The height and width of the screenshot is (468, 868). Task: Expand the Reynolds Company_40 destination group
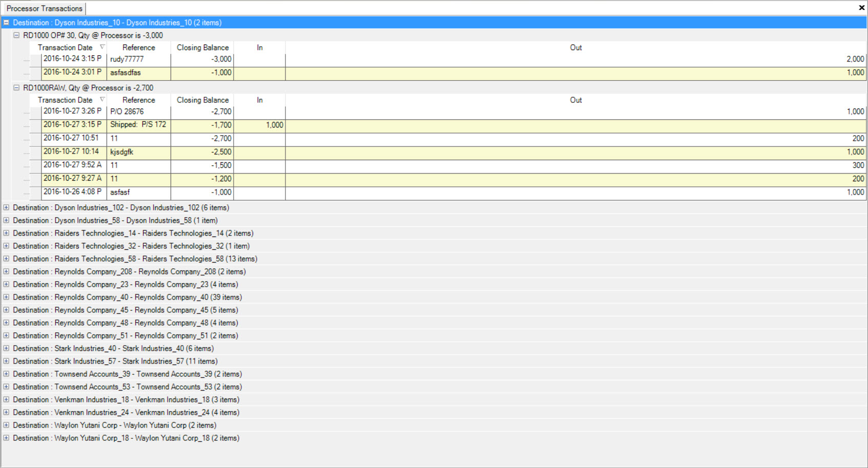6,297
